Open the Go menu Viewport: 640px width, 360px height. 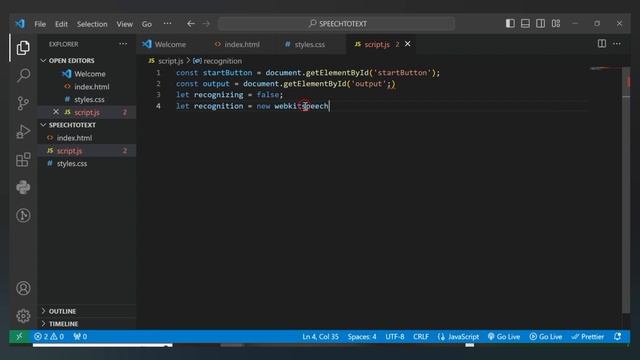147,24
